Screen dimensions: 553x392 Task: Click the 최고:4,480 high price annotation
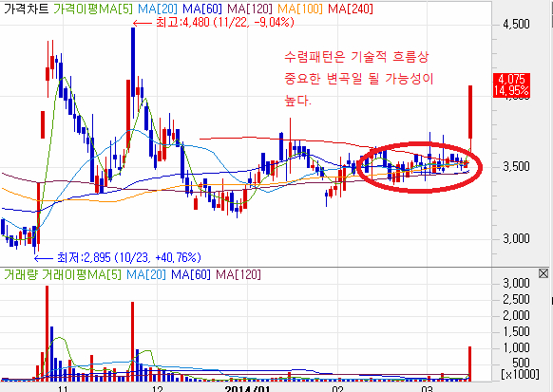224,23
